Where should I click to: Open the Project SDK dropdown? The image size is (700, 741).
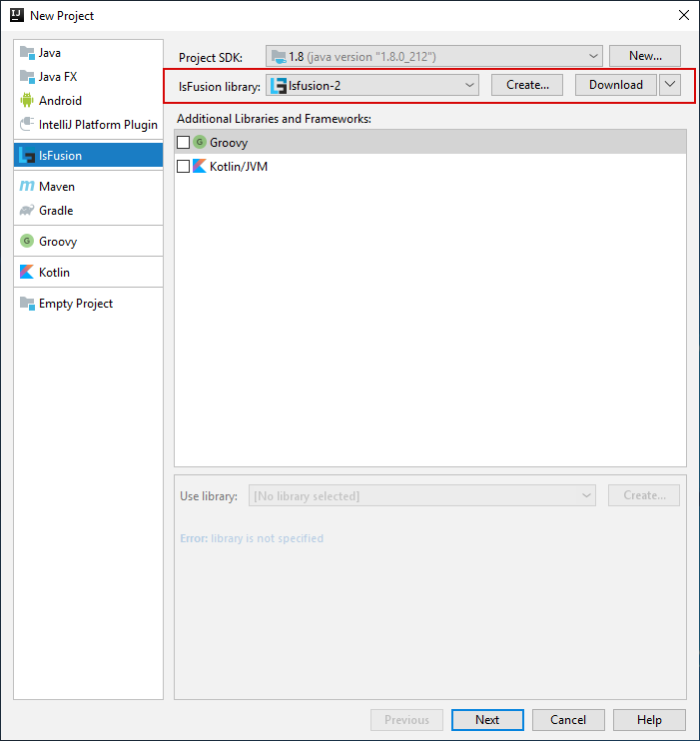click(433, 56)
